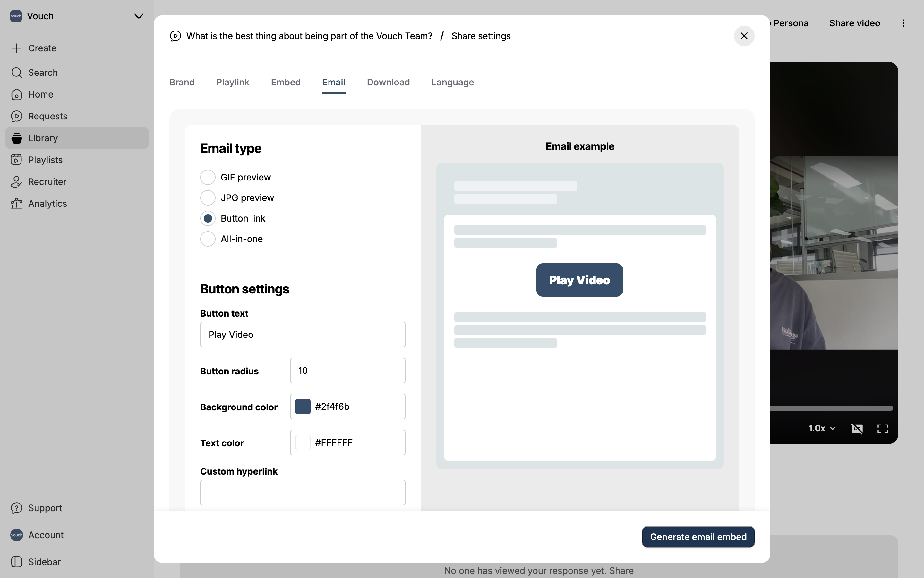Toggle Sidebar via panel icon

16,562
